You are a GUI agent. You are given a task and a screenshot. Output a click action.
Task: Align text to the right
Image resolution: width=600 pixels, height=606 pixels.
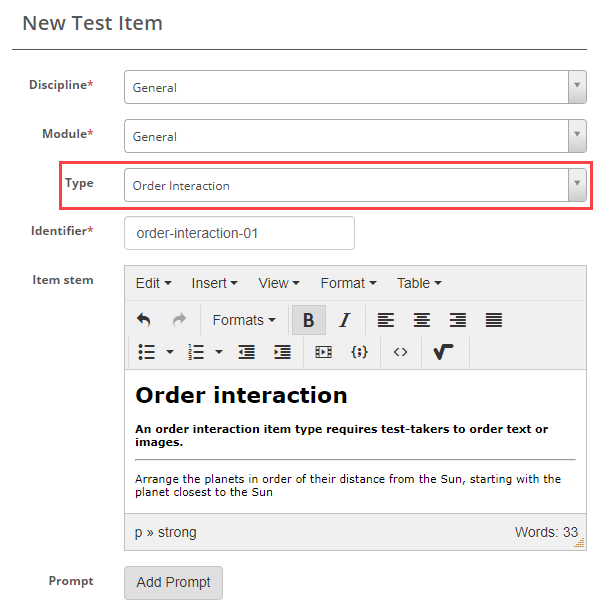[458, 320]
